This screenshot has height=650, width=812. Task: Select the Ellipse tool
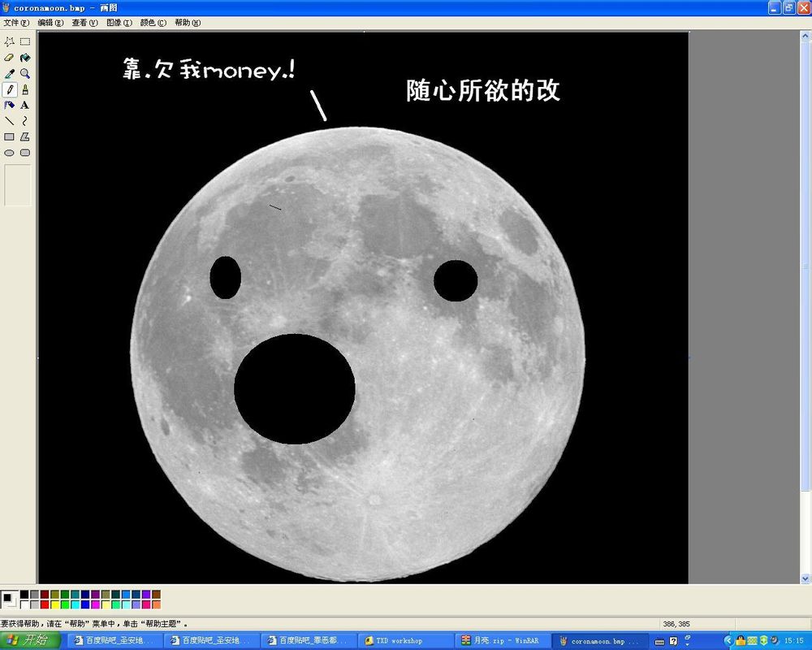pyautogui.click(x=9, y=153)
